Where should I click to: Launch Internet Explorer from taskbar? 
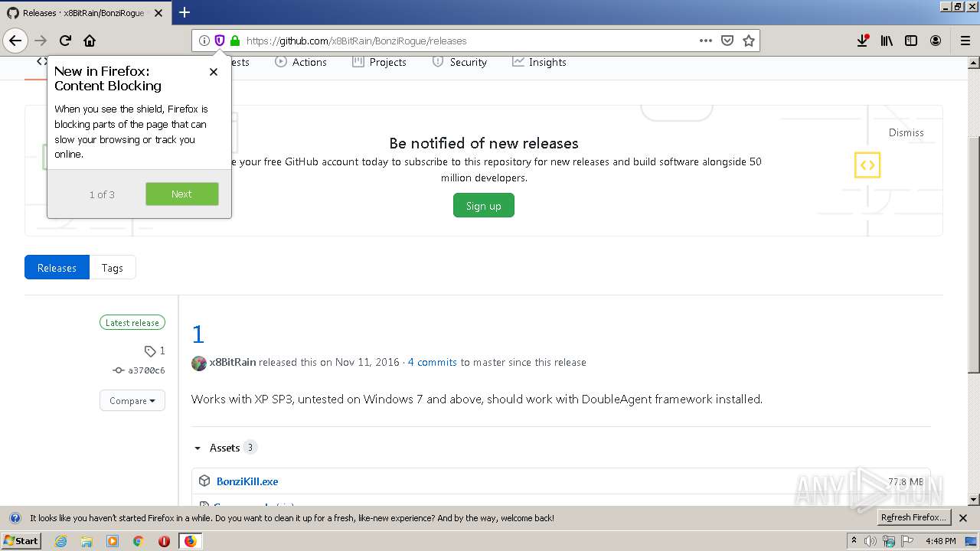(61, 541)
